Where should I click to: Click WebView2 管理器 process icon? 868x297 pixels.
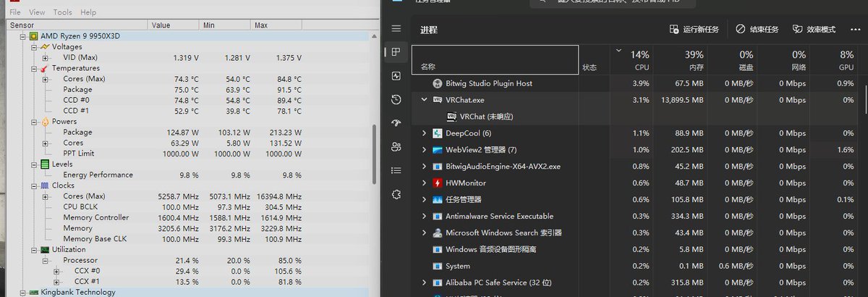coord(438,150)
